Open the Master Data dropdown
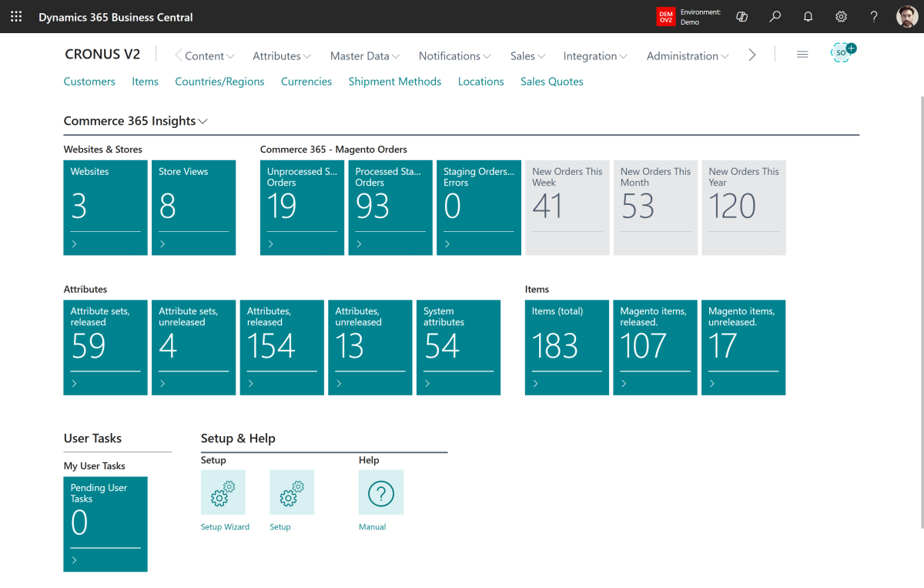 pos(364,55)
